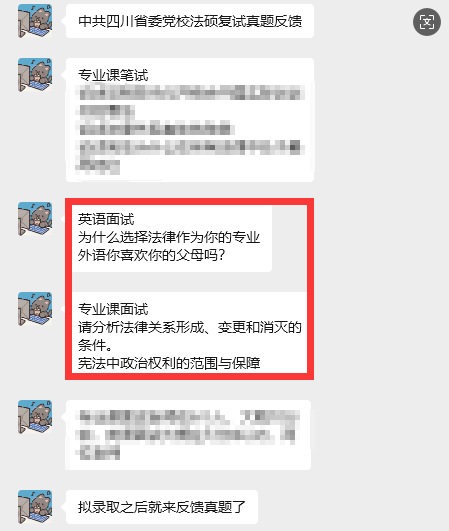The width and height of the screenshot is (449, 531).
Task: Click avatar beside the blurred three-line message
Action: [35, 417]
